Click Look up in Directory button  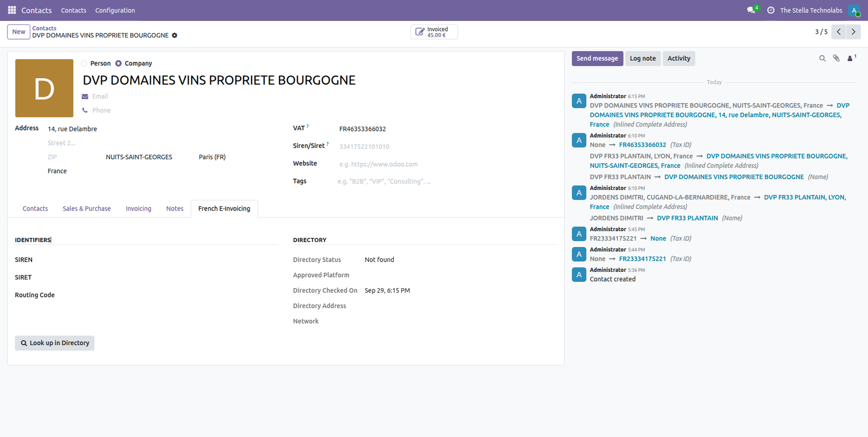55,343
